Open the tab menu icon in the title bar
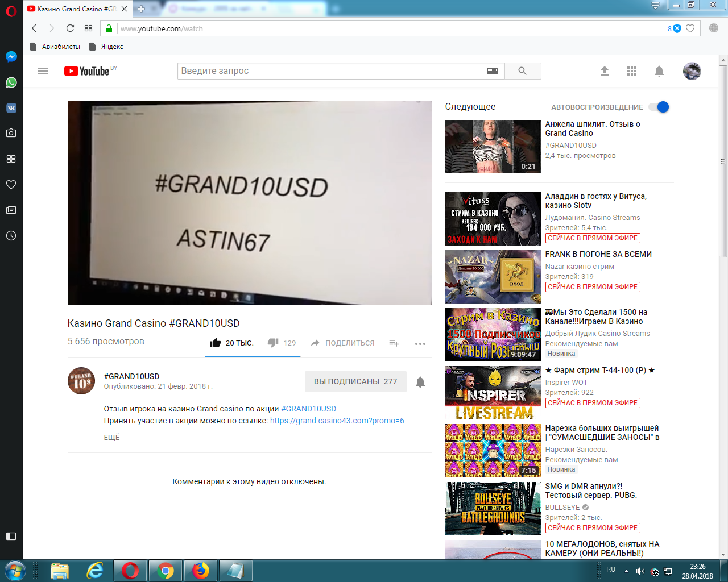This screenshot has width=728, height=582. coord(656,6)
